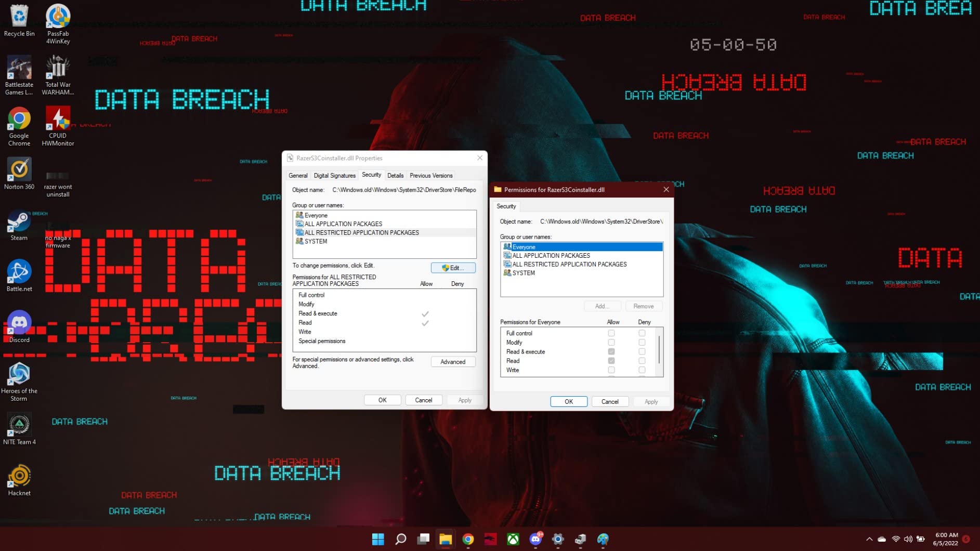Select ALL APPLICATION PACKAGES in Properties list

click(x=384, y=224)
